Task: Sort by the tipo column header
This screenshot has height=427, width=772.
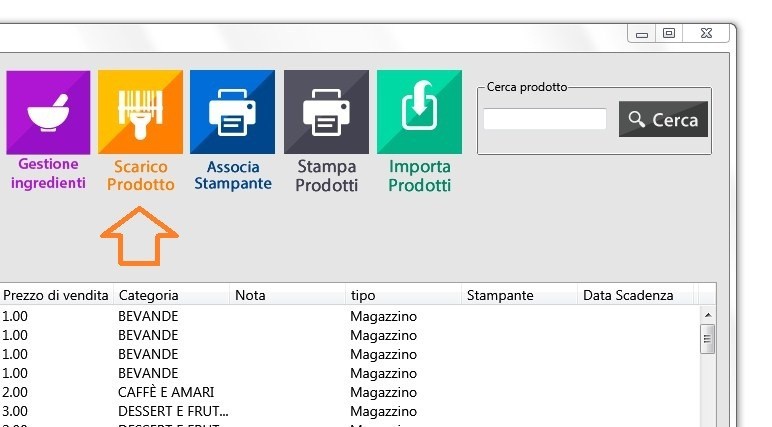Action: 404,295
